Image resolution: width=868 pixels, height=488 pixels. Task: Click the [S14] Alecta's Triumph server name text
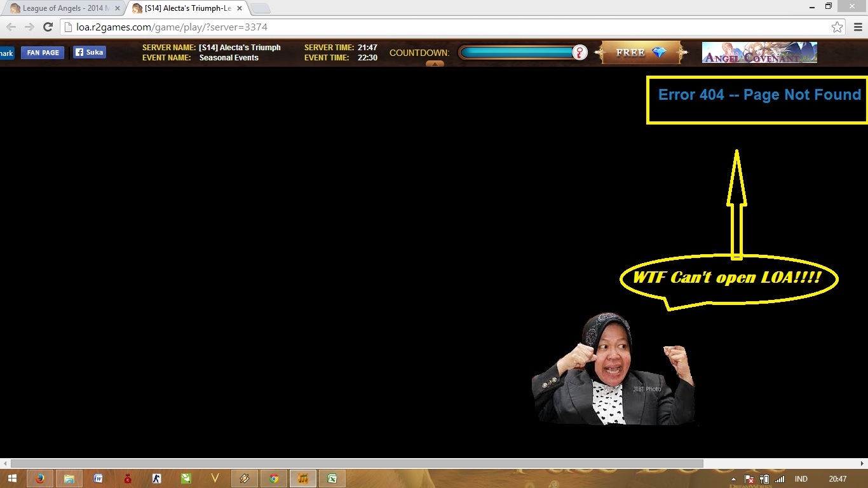point(240,48)
